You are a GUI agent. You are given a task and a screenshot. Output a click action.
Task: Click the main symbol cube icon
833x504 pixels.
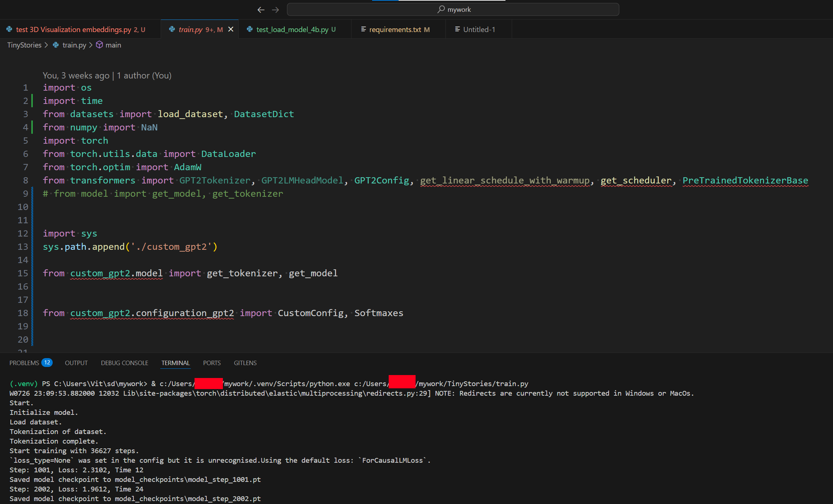(99, 45)
